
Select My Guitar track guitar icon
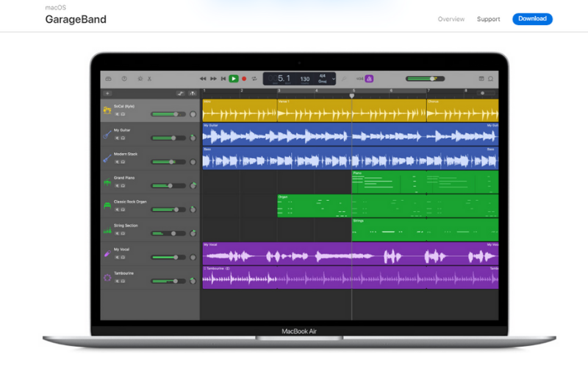coord(107,135)
